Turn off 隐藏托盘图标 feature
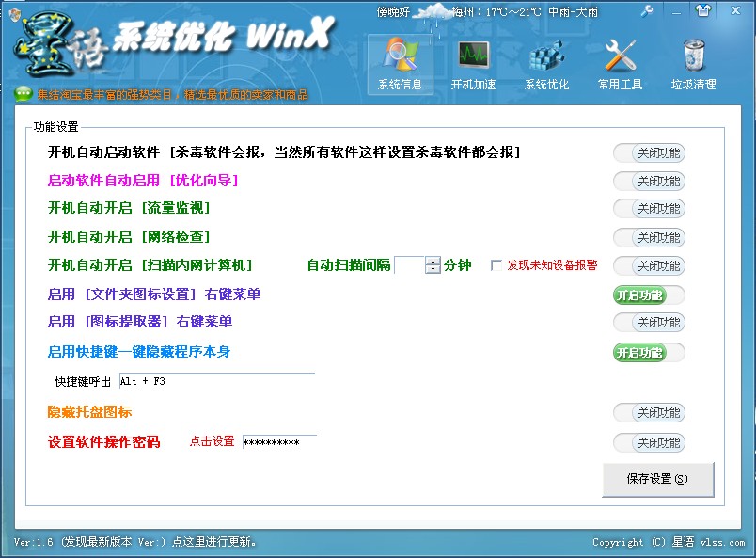 [649, 412]
